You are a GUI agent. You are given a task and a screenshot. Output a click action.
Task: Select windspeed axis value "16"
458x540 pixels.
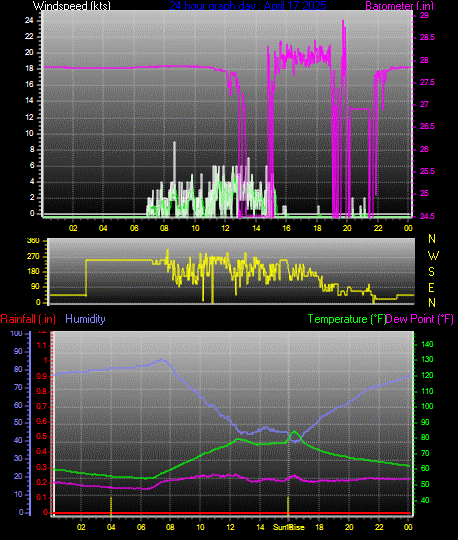click(x=29, y=85)
